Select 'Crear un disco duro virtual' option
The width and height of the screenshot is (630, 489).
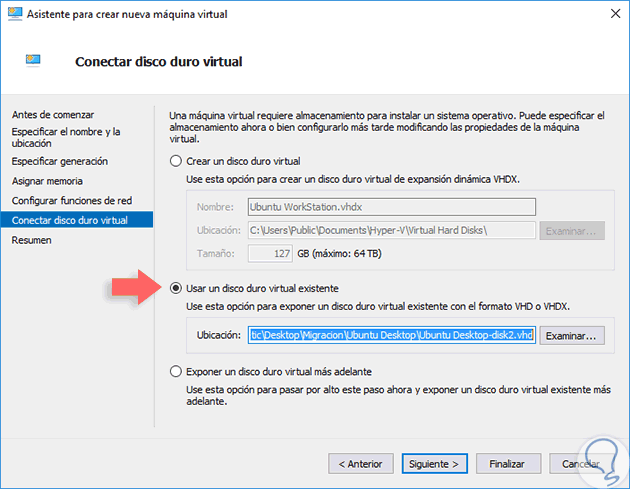(177, 160)
